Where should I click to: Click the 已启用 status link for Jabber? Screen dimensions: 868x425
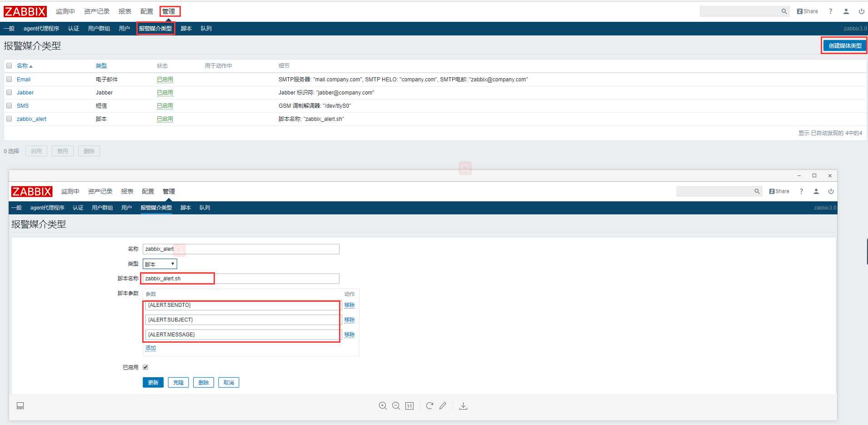point(165,93)
